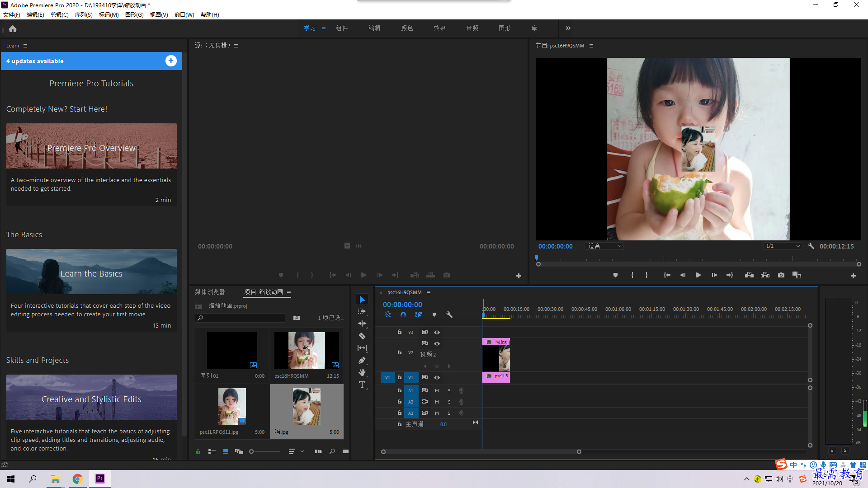
Task: Select the Razor tool
Action: [362, 336]
